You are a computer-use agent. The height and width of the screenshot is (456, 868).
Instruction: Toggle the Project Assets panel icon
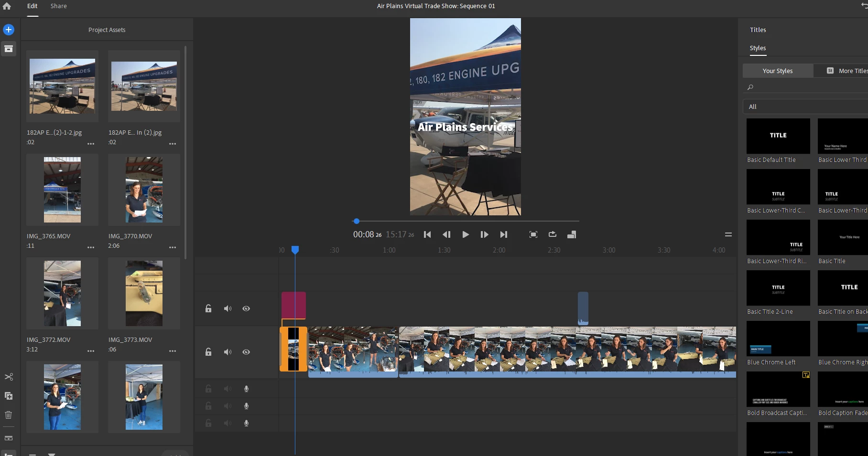(x=9, y=49)
